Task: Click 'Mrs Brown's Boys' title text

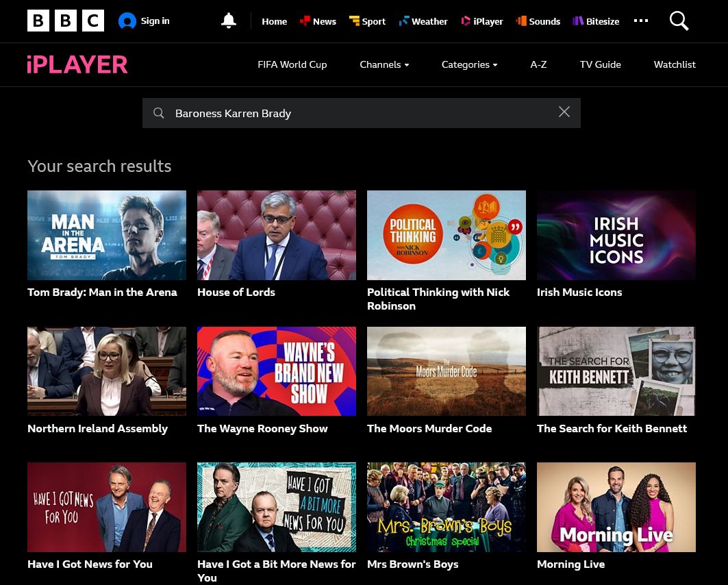Action: click(413, 564)
